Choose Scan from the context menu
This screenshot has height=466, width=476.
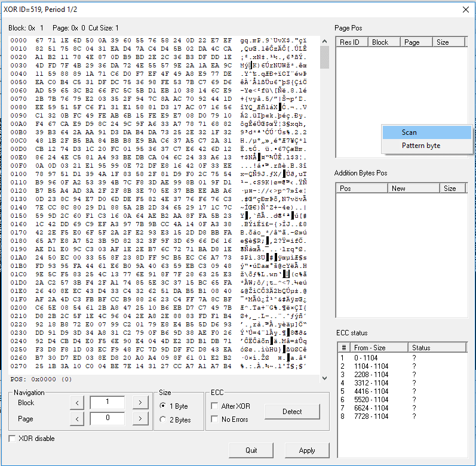pyautogui.click(x=426, y=132)
